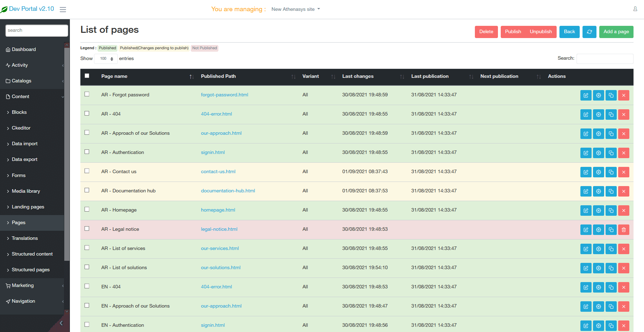
Task: Expand the Navigation sidebar menu
Action: 32,301
